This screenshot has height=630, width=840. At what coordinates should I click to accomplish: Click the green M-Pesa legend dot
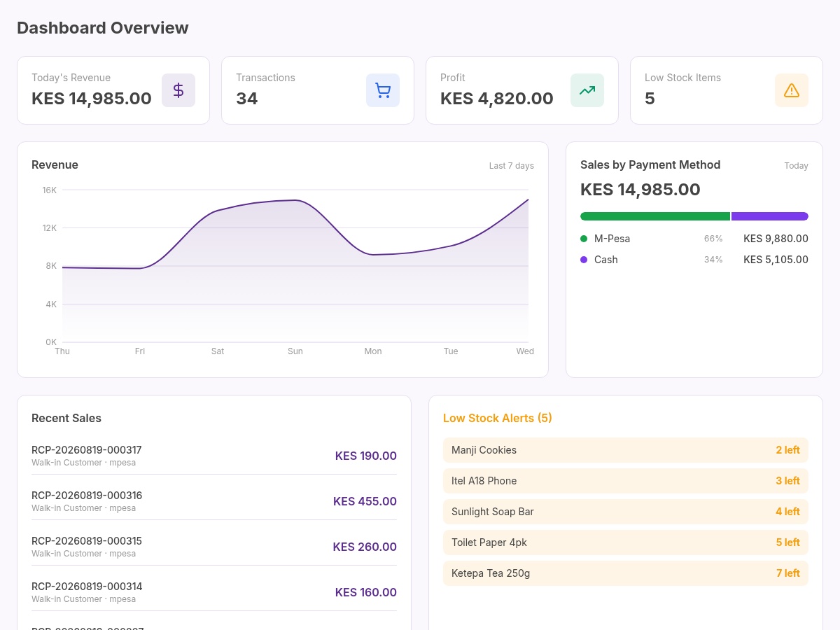coord(584,239)
